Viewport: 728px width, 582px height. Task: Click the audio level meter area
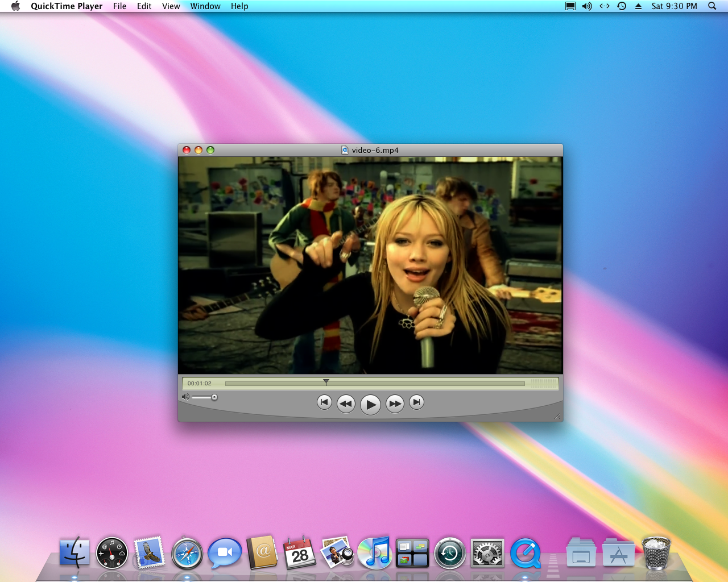pos(544,384)
